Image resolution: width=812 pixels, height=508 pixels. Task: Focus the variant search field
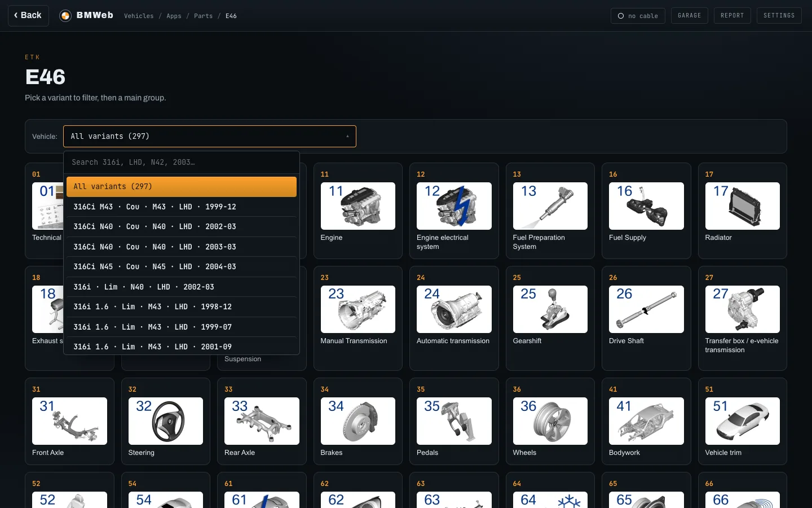182,162
